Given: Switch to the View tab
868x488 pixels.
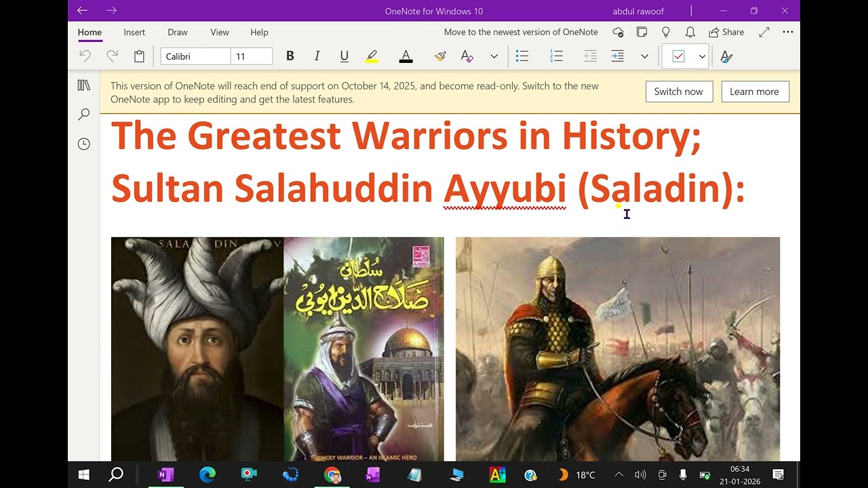Looking at the screenshot, I should [x=220, y=32].
